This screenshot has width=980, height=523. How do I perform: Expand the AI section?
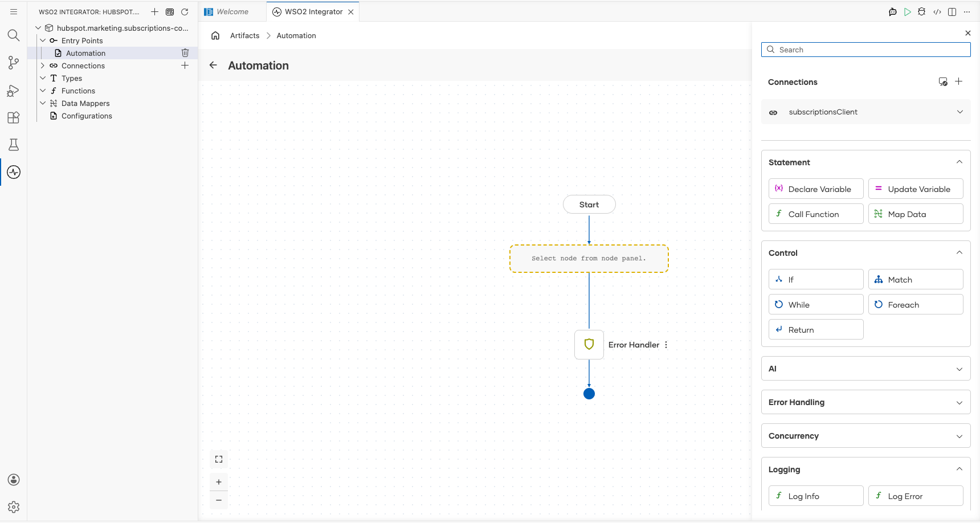(x=959, y=369)
